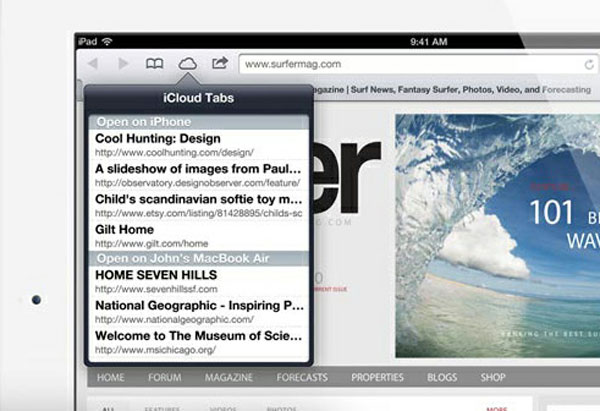Click the PROPERTIES navigation item

[x=377, y=377]
